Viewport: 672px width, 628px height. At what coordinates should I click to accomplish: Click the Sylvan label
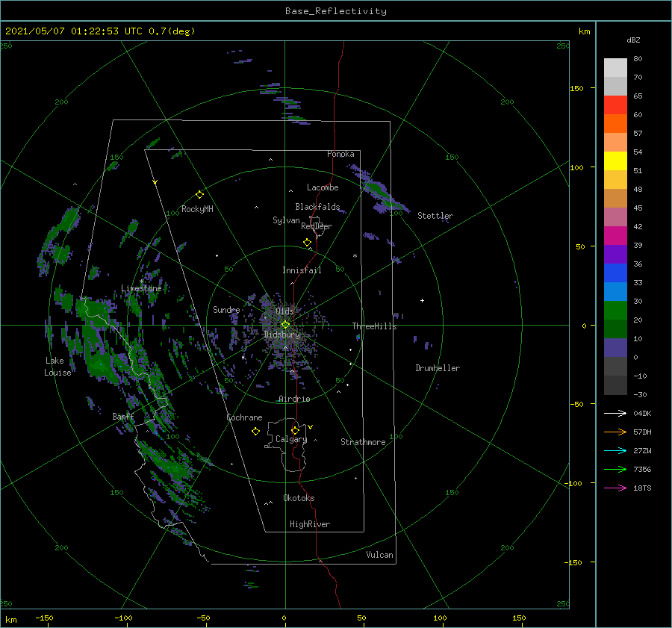(286, 220)
